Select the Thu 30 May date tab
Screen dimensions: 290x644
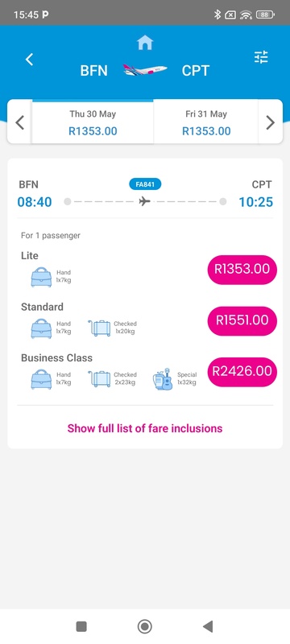pyautogui.click(x=93, y=122)
